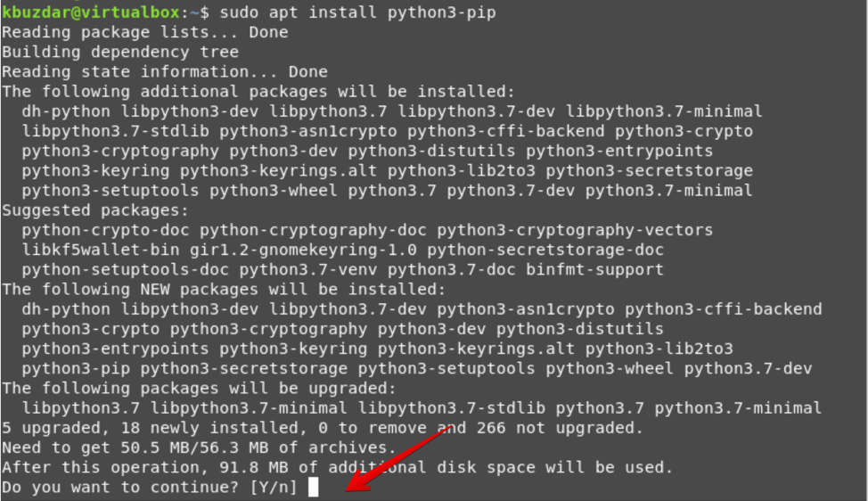Click the terminal cursor block after [Y/n]
This screenshot has width=868, height=501.
[314, 487]
